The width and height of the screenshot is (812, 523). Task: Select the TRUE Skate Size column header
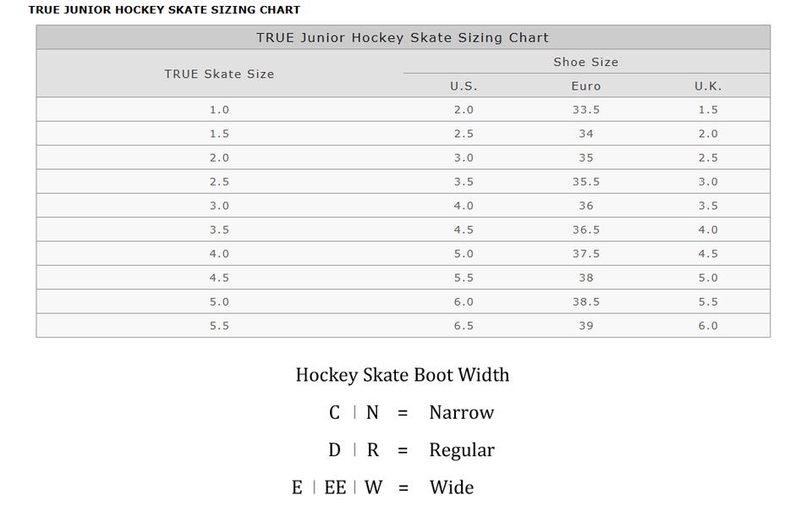pyautogui.click(x=219, y=74)
